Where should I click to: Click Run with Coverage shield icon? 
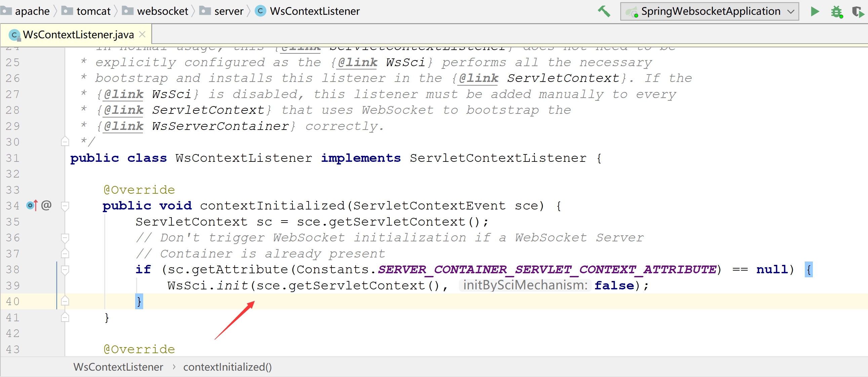coord(857,12)
